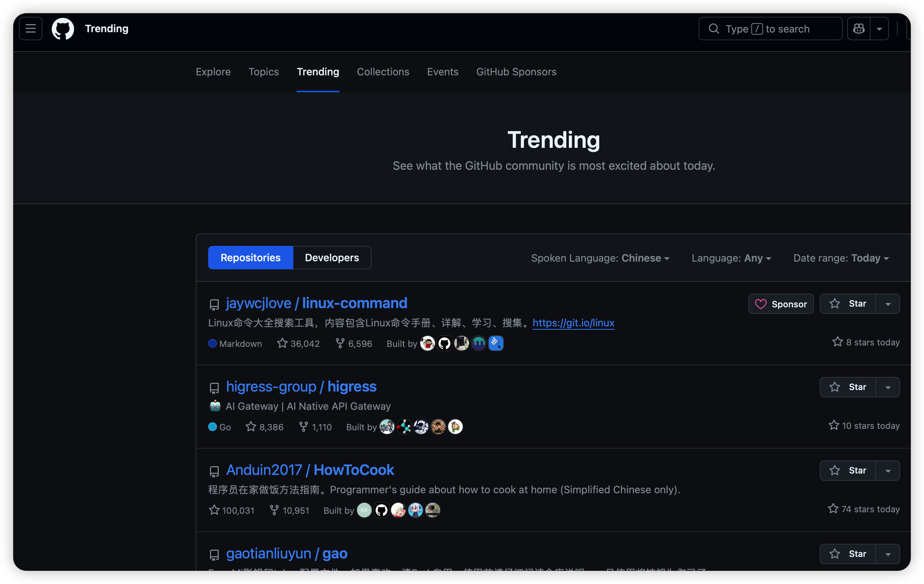Star the higress repository
The width and height of the screenshot is (924, 584).
[x=848, y=387]
